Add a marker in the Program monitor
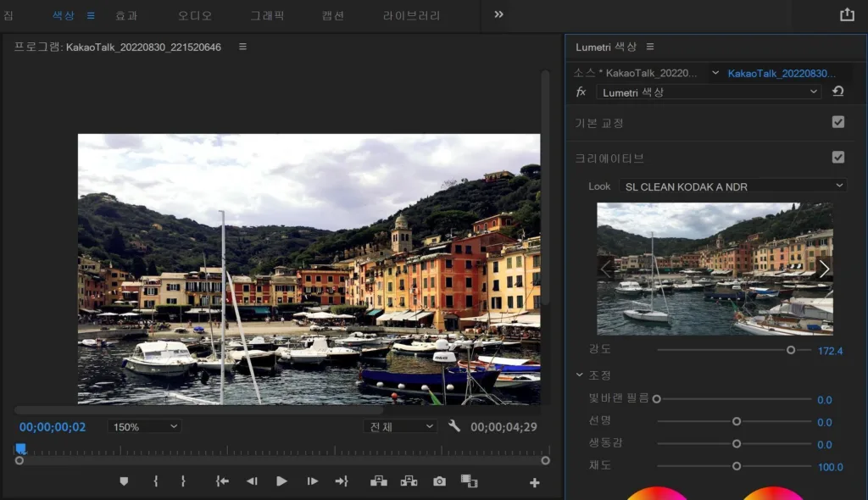 tap(124, 481)
